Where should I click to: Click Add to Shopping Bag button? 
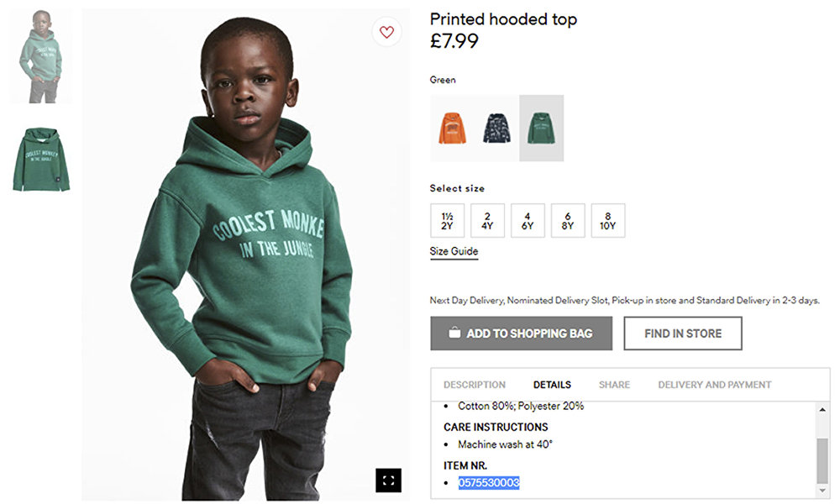[x=521, y=333]
